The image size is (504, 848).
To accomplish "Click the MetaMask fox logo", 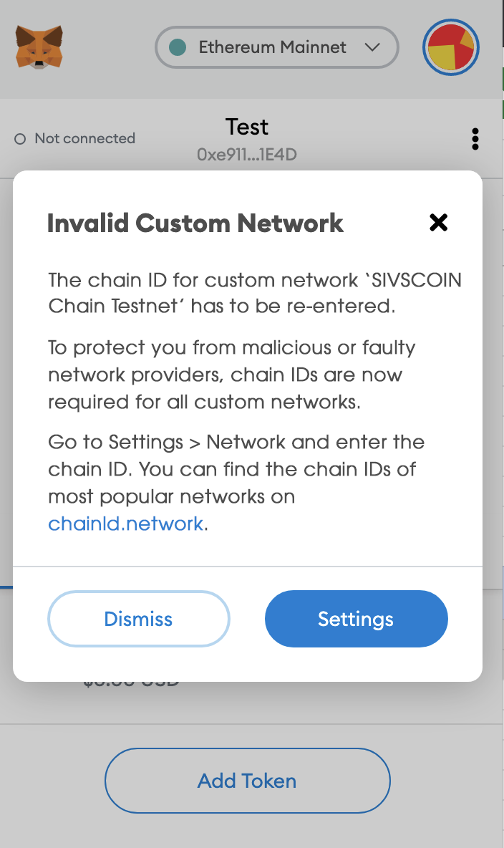I will tap(39, 47).
